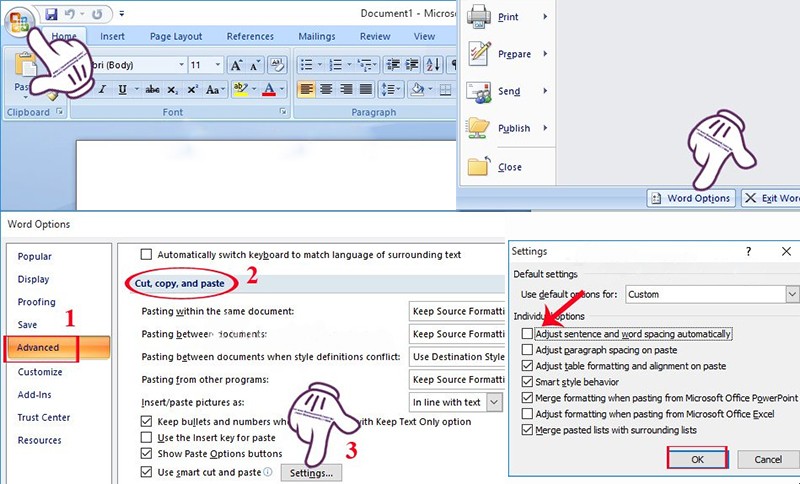Select Advanced in Word Options sidebar
This screenshot has width=800, height=484.
[38, 348]
